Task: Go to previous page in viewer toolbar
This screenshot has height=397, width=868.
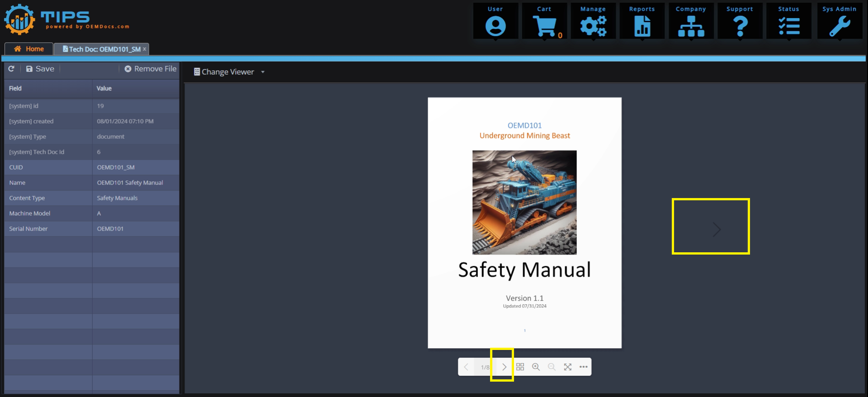Action: pyautogui.click(x=466, y=367)
